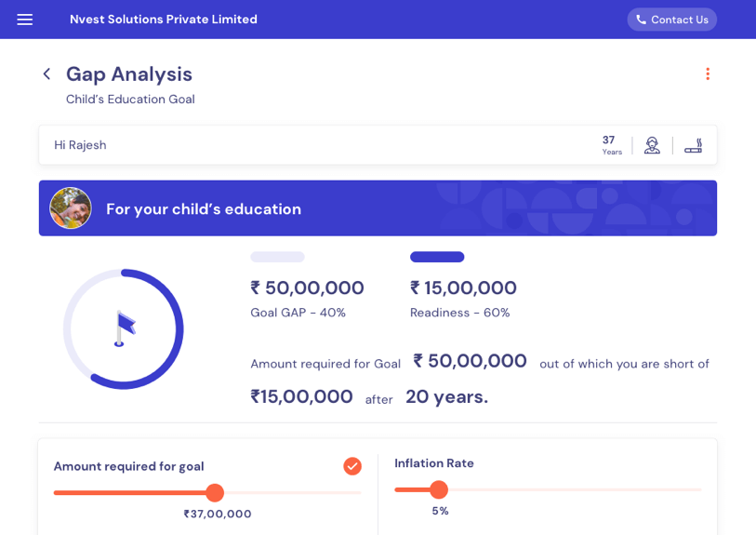Screen dimensions: 756x535
Task: Adjust the Amount required for goal slider
Action: [x=215, y=492]
